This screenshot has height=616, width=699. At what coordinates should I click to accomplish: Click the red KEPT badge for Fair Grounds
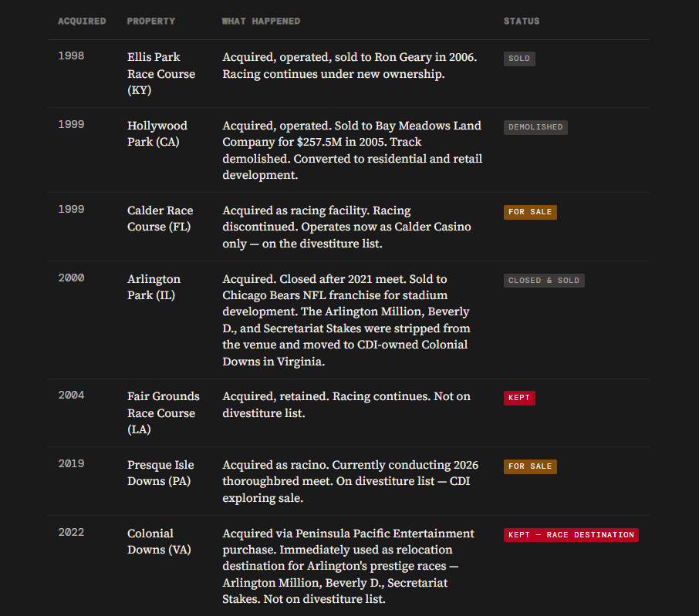point(519,398)
